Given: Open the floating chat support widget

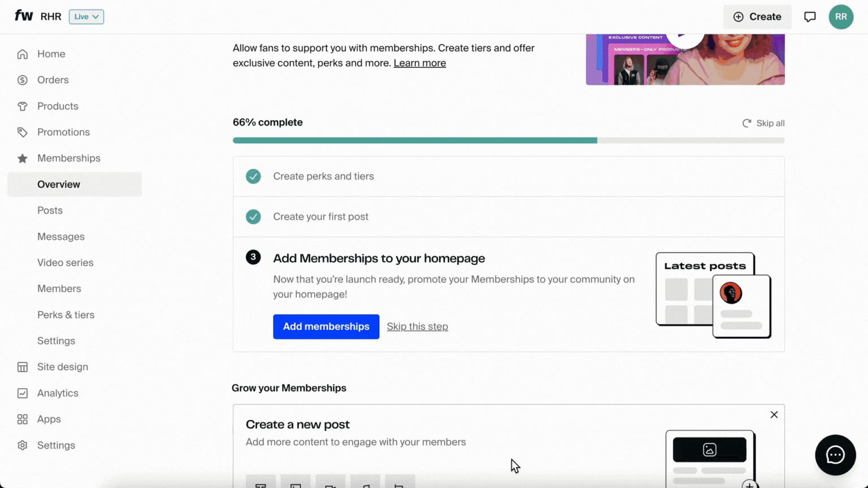Looking at the screenshot, I should (x=835, y=455).
